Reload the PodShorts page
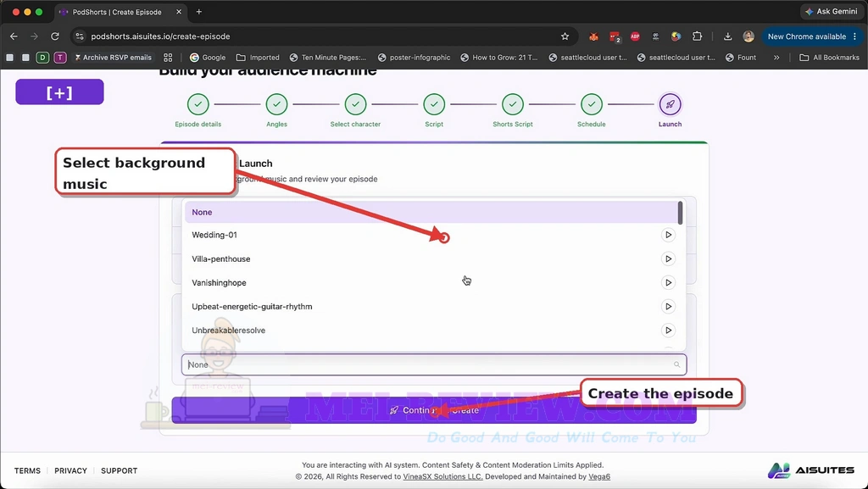Image resolution: width=868 pixels, height=489 pixels. pyautogui.click(x=55, y=36)
